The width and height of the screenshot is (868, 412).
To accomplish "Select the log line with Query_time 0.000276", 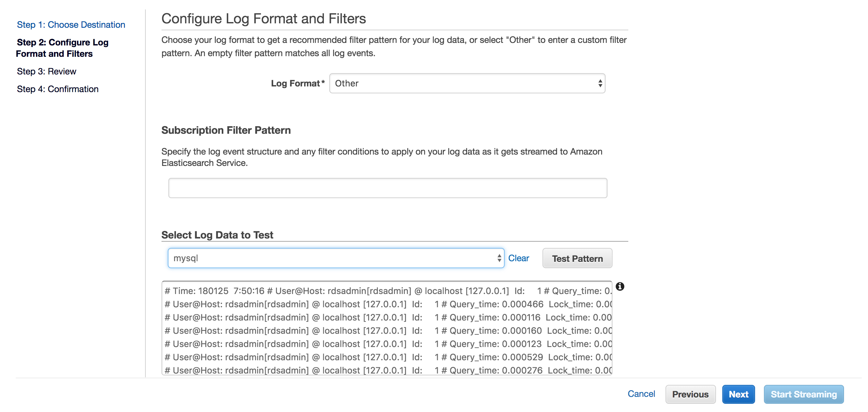I will click(x=387, y=370).
